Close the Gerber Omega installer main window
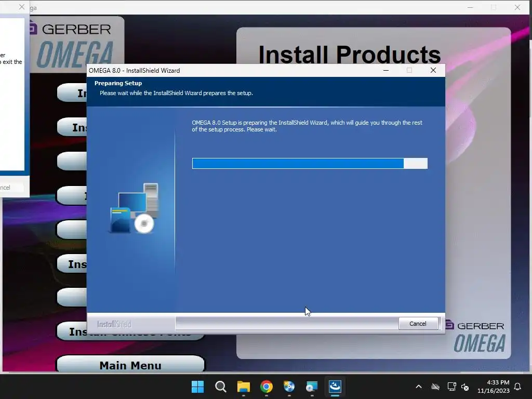Screen dimensions: 532x399 [x=517, y=7]
